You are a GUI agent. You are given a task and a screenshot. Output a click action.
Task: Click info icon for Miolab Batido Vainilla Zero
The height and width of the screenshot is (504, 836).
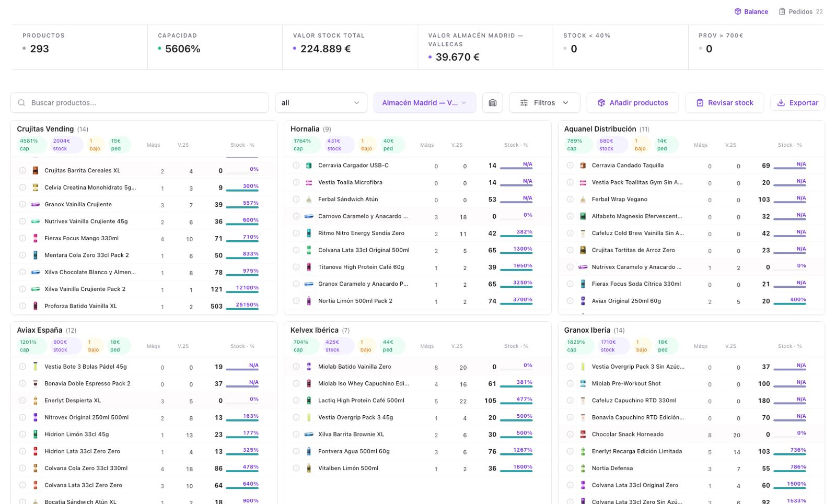pos(296,367)
